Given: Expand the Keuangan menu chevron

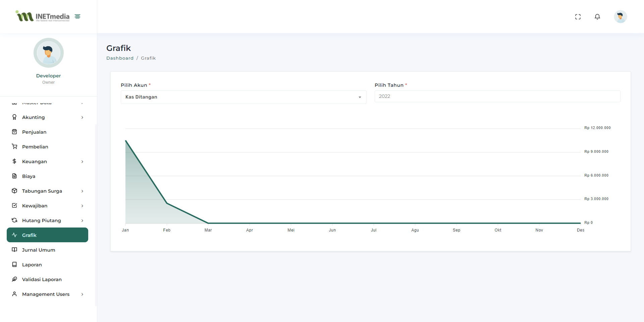Looking at the screenshot, I should coord(82,162).
